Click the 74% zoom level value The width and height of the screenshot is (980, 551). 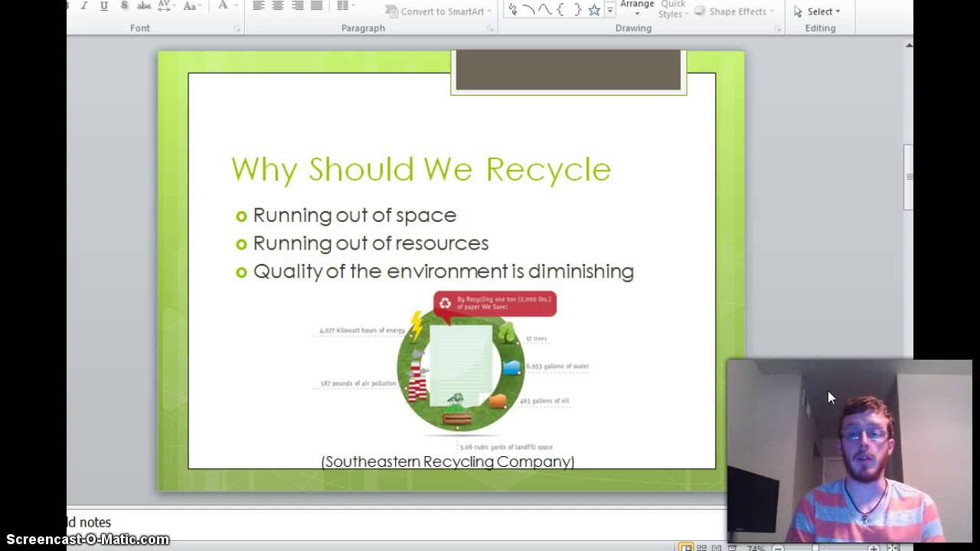[756, 548]
